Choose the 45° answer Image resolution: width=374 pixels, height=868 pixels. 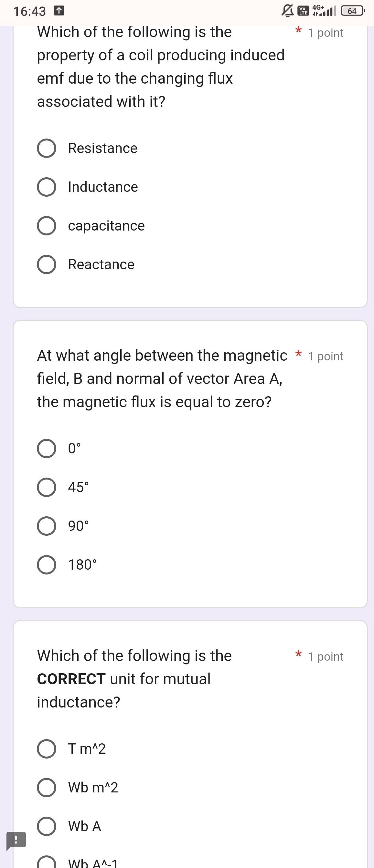(47, 487)
